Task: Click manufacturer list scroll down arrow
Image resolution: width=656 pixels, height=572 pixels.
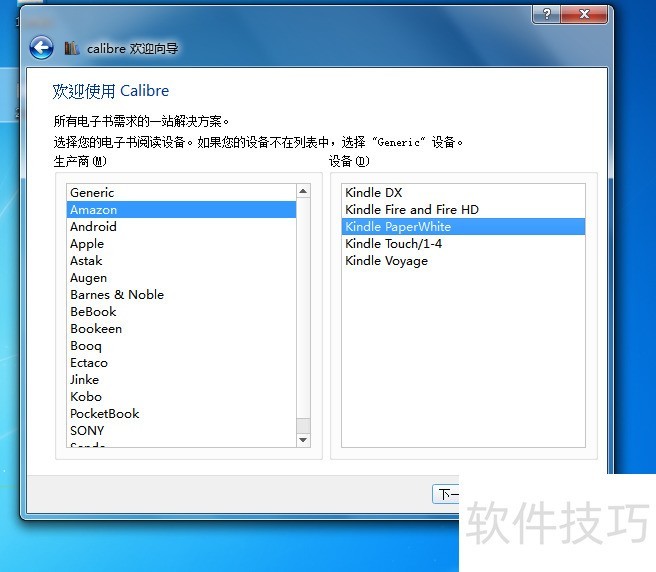Action: point(303,440)
